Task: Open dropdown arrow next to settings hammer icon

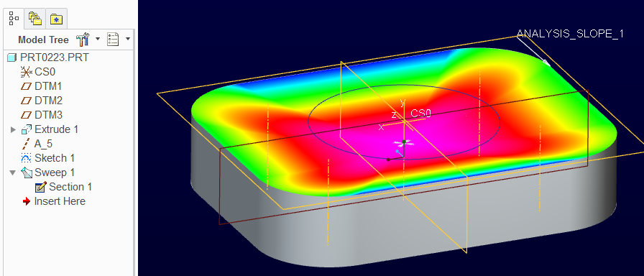Action: point(98,39)
